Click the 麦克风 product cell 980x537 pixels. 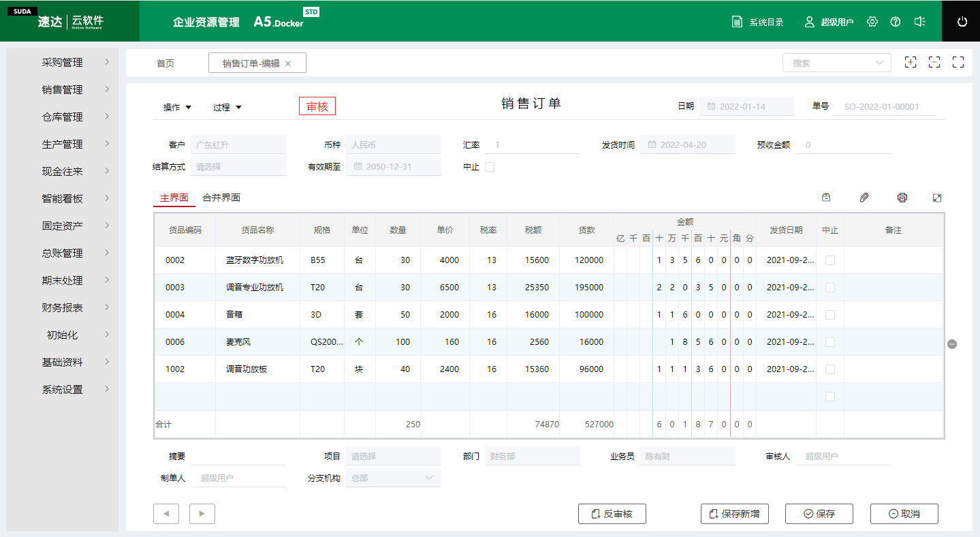(257, 342)
